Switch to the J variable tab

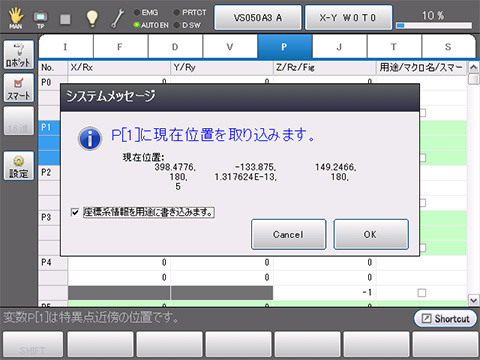click(x=340, y=47)
